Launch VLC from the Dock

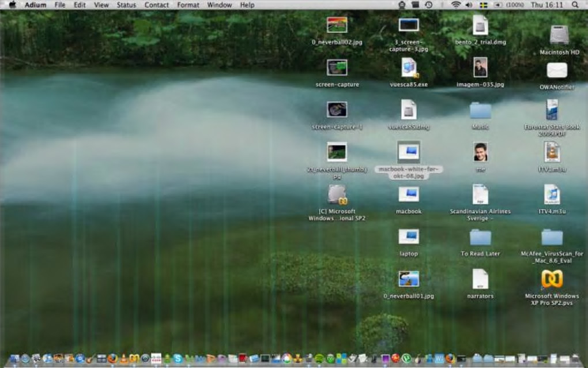(123, 359)
